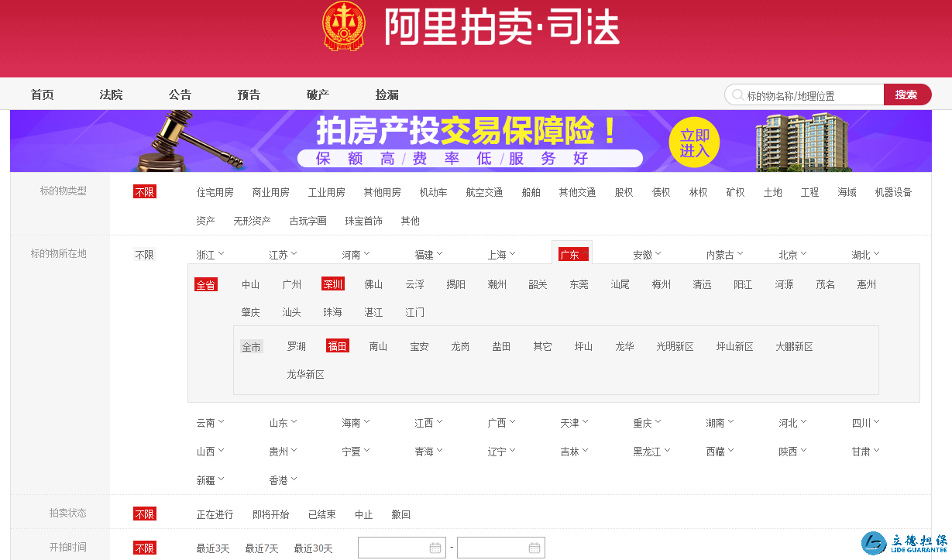Expand the 河南 province dropdown
The width and height of the screenshot is (952, 560).
point(356,255)
